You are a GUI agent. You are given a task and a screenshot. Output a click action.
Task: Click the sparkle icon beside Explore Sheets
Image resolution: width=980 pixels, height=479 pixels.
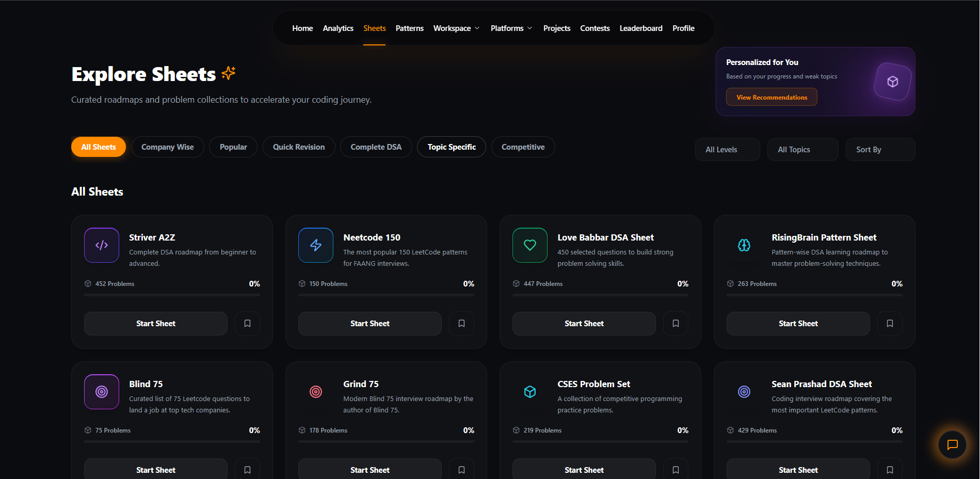point(228,73)
